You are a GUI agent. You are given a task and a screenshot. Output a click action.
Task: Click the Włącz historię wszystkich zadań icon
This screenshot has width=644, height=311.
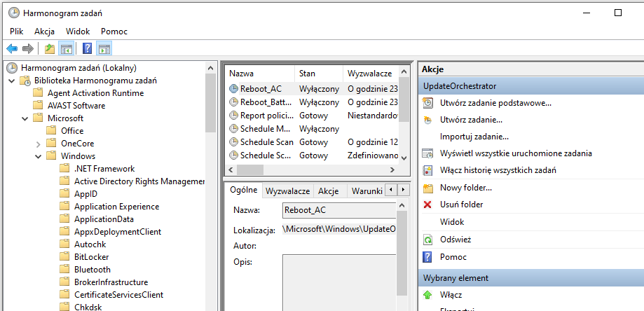click(x=428, y=170)
